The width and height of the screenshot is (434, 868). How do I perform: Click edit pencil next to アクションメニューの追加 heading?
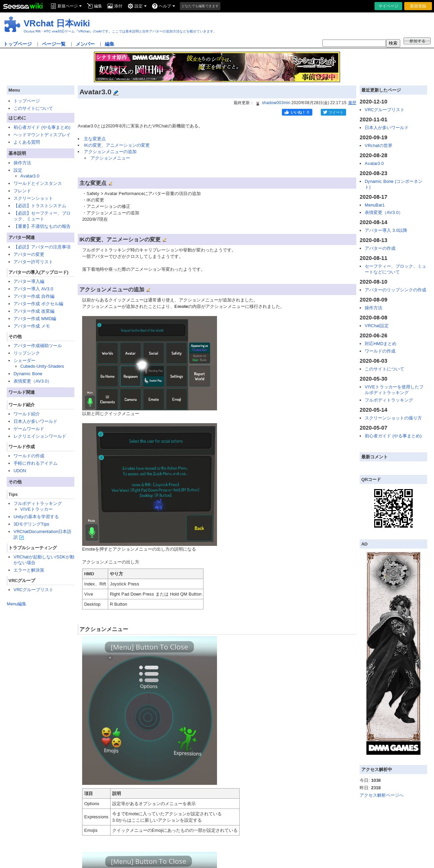[x=148, y=290]
